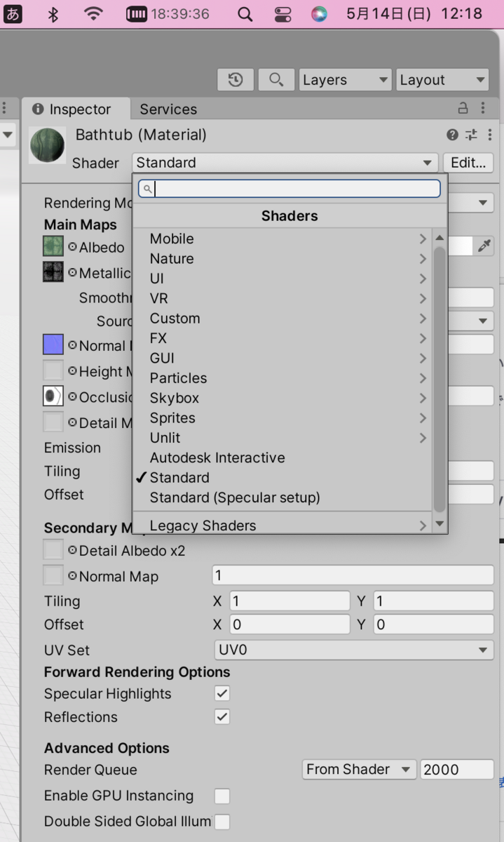
Task: Click the material presets slider icon
Action: (471, 135)
